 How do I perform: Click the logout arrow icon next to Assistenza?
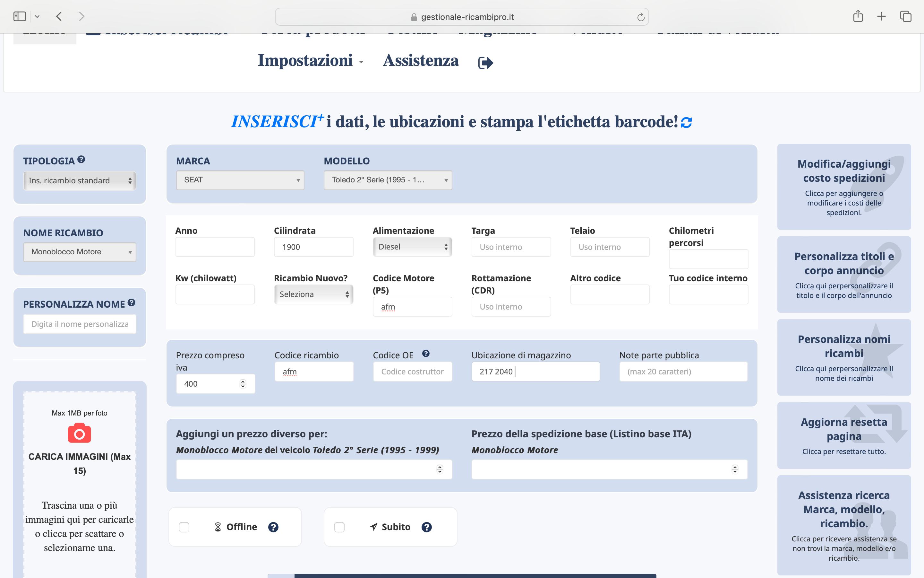tap(486, 62)
